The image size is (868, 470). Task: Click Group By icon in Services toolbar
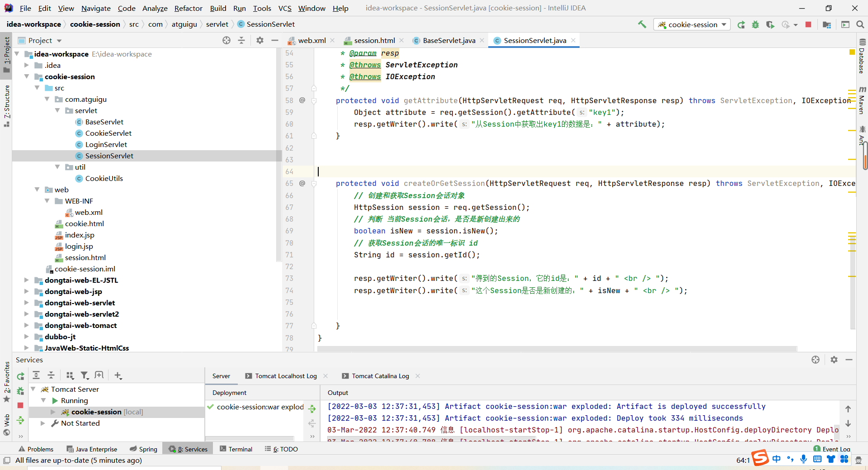70,375
